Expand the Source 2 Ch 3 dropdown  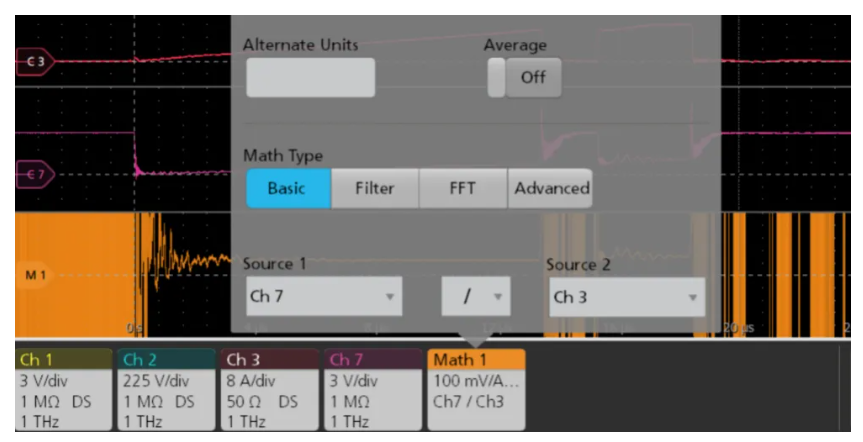click(625, 297)
